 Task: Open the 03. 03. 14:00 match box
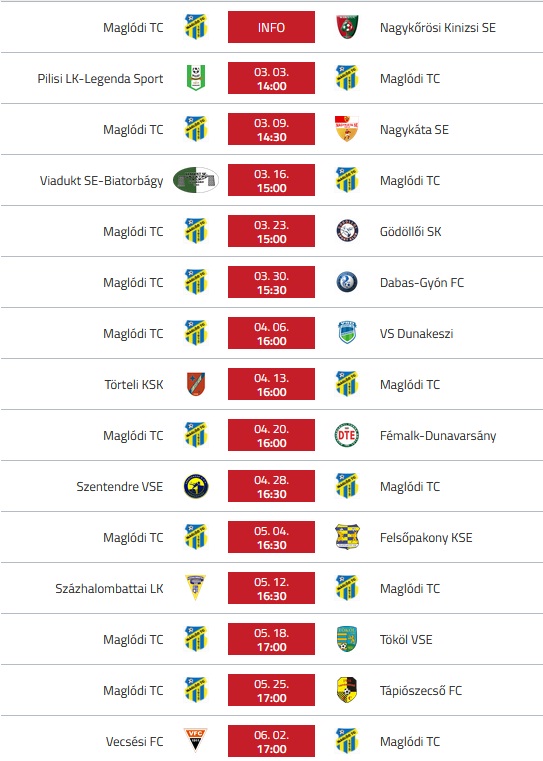click(271, 78)
